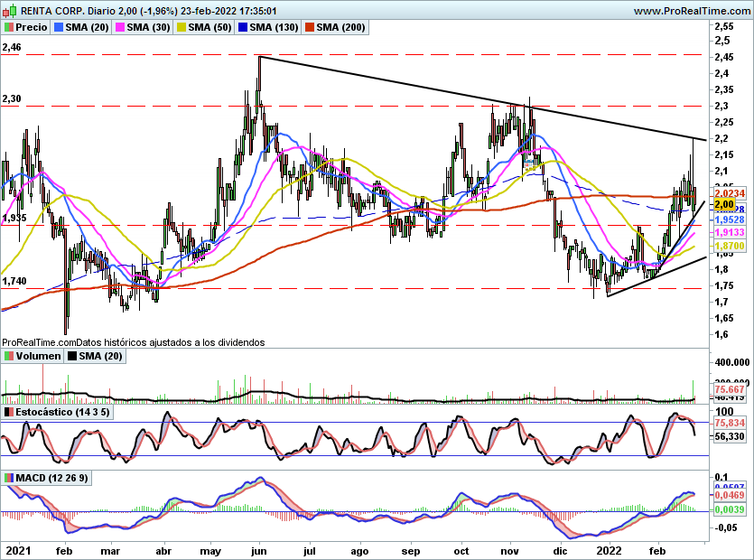Click the 2,55 price axis label
The width and height of the screenshot is (754, 560).
pyautogui.click(x=724, y=26)
